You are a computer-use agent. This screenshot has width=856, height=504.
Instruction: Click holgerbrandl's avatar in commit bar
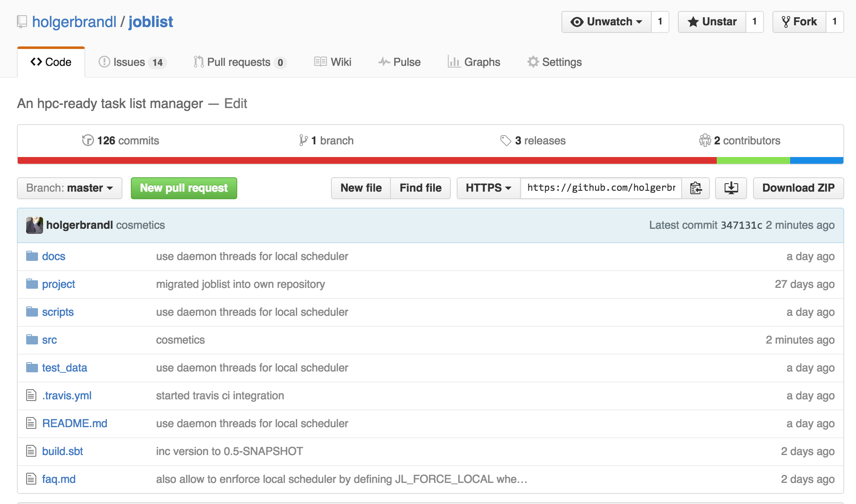[35, 225]
